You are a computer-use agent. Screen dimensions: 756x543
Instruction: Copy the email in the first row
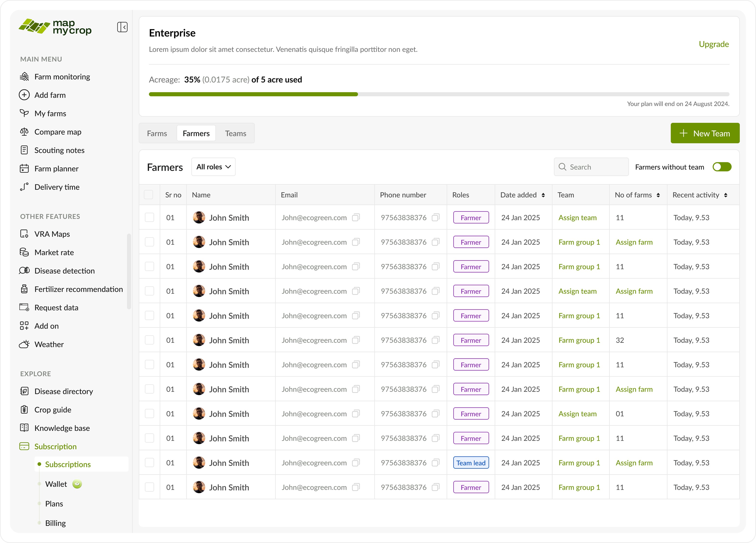point(356,218)
